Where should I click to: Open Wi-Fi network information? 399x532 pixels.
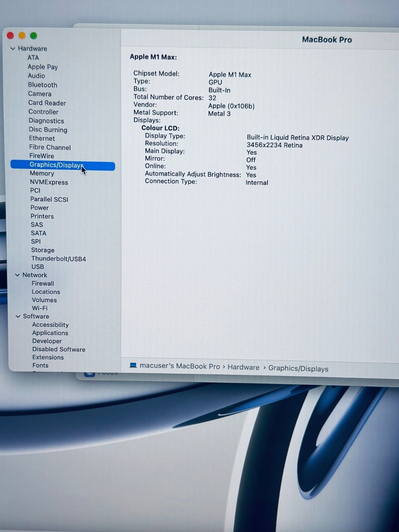40,308
